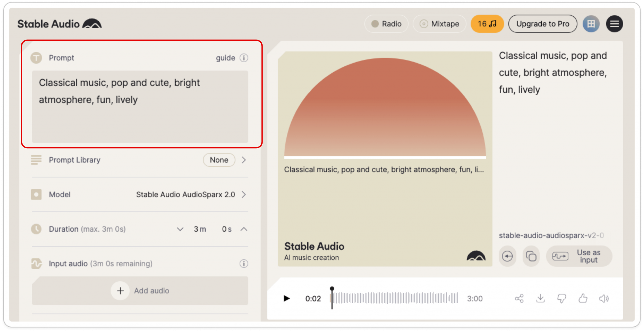Open the main hamburger menu

pos(614,24)
